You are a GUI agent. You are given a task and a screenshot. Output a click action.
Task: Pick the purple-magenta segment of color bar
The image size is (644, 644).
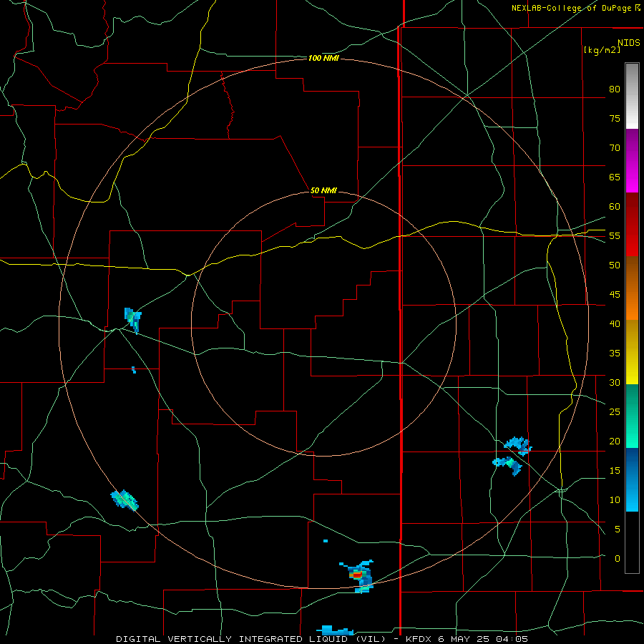[x=632, y=161]
